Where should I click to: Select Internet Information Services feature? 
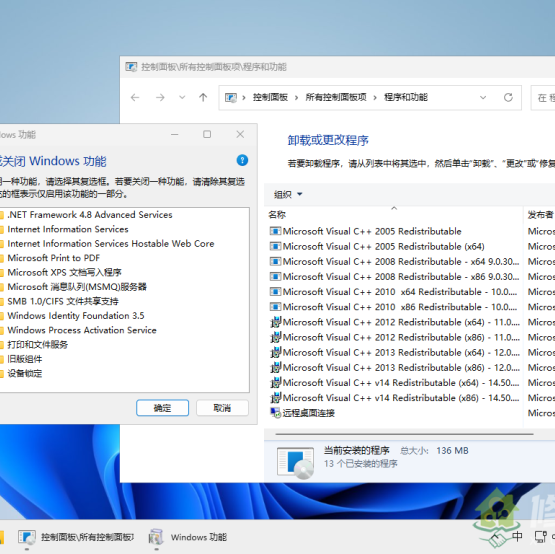68,229
